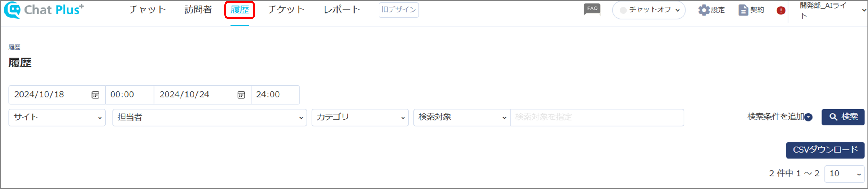Screen dimensions: 868x189
Task: Open the start date calendar picker icon
Action: pos(95,95)
